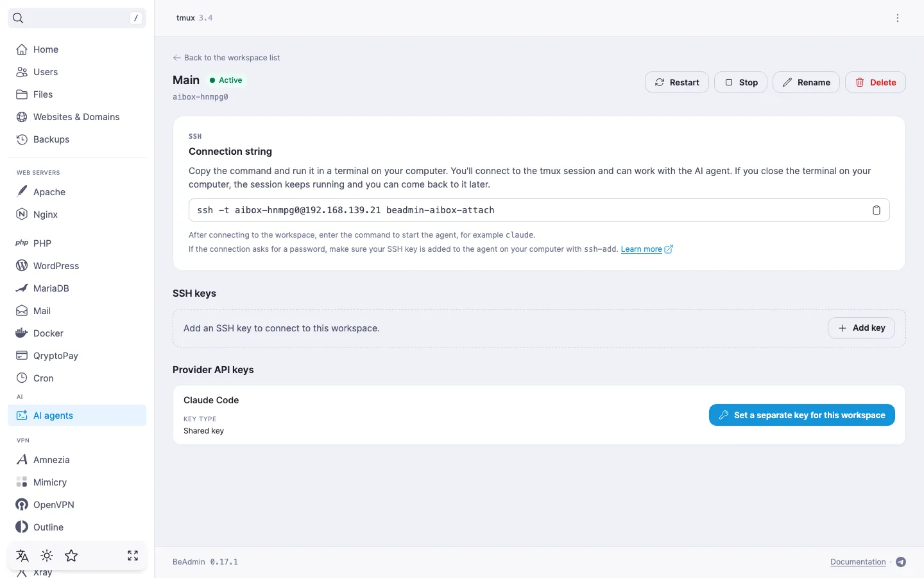Open Outline VPN page
This screenshot has width=924, height=578.
[x=77, y=527]
